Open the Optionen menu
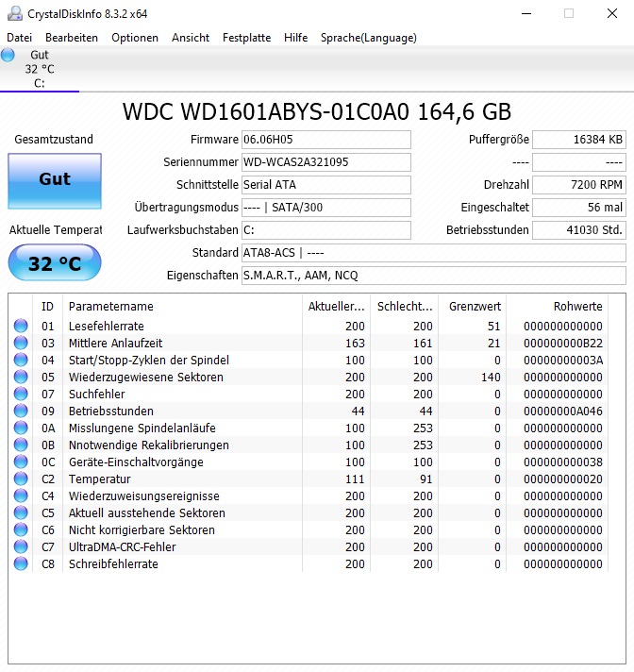 [x=135, y=38]
